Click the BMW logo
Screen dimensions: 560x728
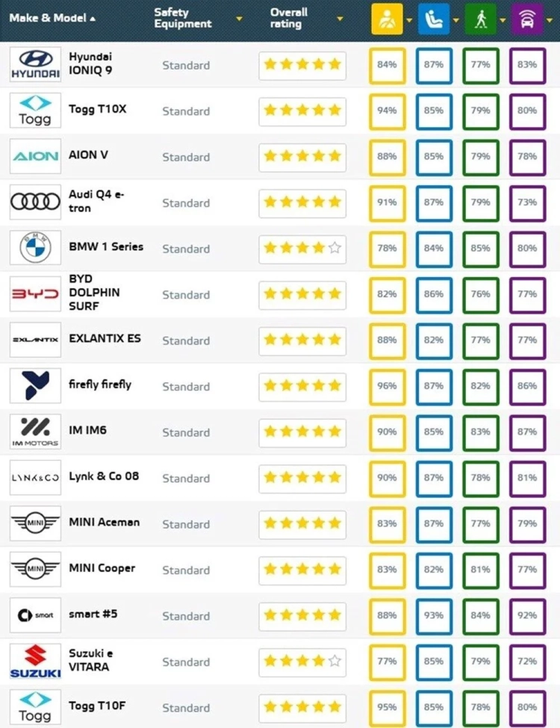[35, 249]
